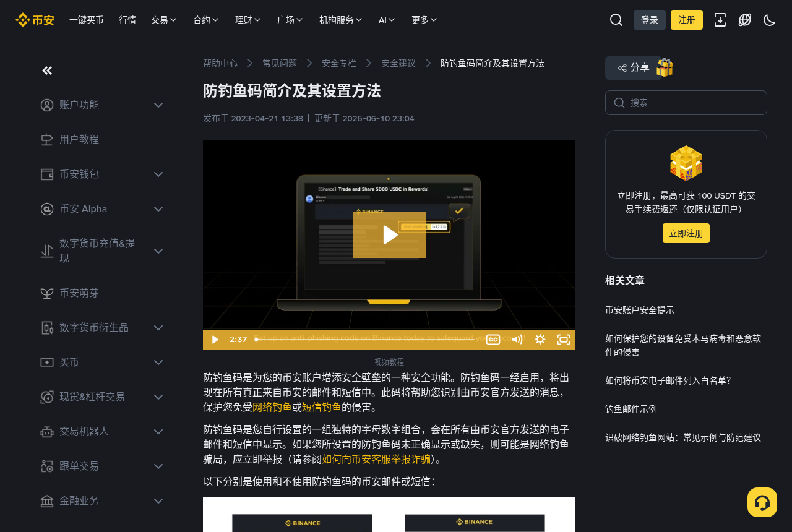Click the top 注册 button

click(x=687, y=20)
